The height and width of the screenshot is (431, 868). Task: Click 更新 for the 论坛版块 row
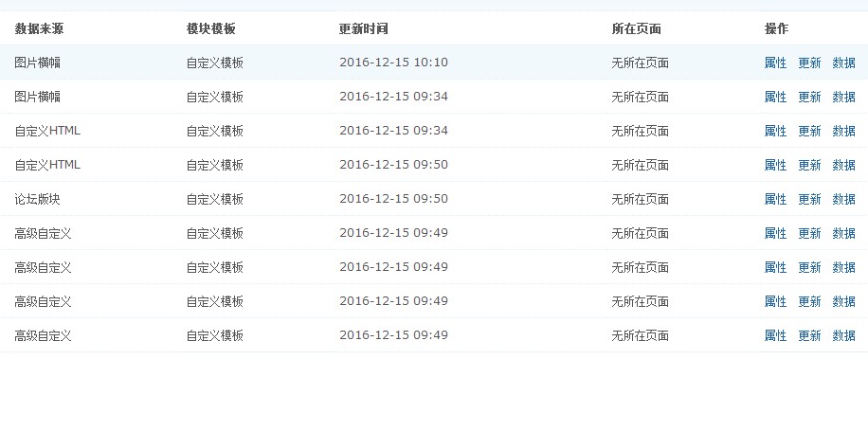[x=809, y=199]
